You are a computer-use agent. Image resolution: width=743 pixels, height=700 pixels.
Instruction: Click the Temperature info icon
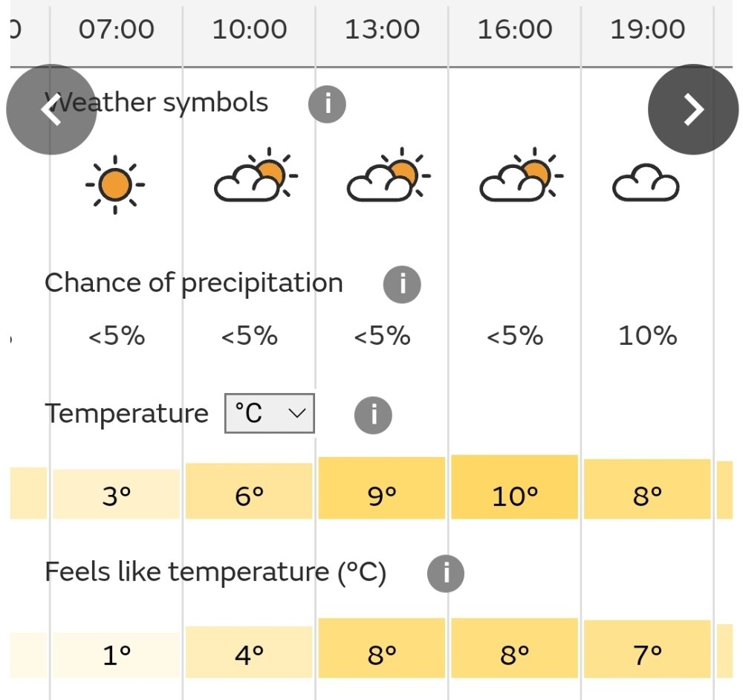[x=373, y=415]
